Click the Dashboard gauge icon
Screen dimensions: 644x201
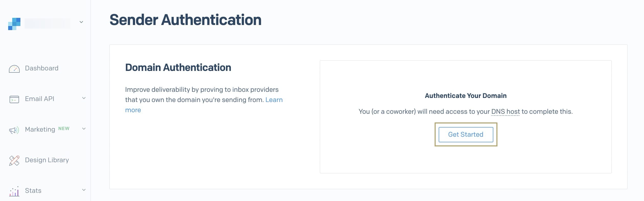[x=14, y=69]
